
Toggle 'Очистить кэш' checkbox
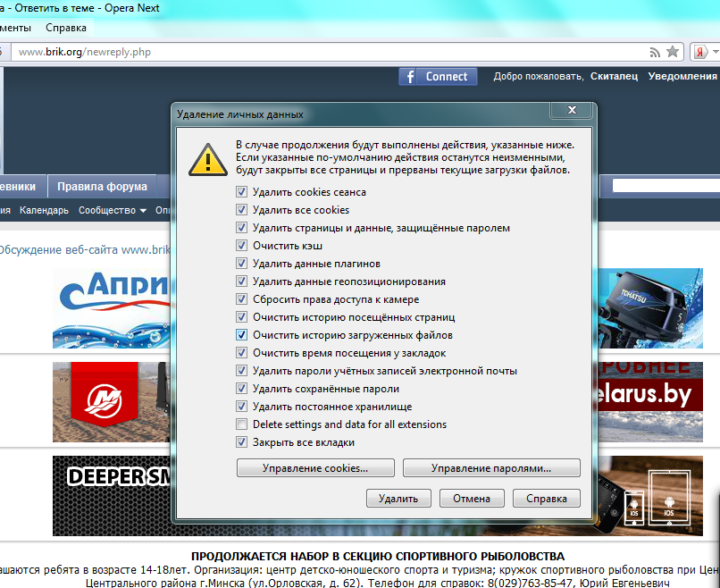click(x=241, y=246)
